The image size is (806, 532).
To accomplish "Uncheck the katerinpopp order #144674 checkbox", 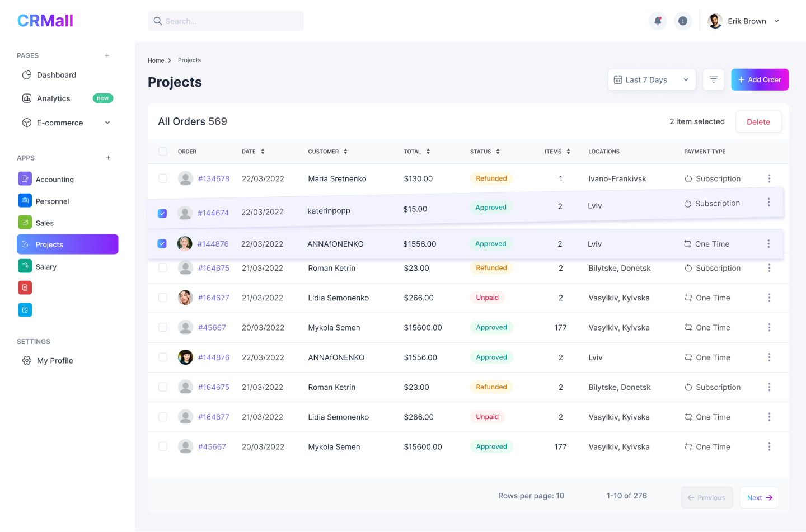I will coord(162,213).
